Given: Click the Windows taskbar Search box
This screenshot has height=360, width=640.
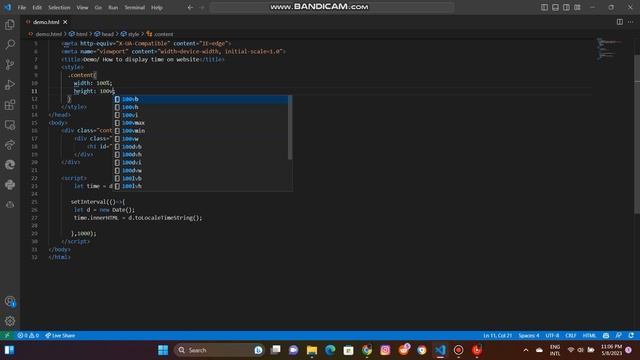Looking at the screenshot, I should [x=219, y=350].
